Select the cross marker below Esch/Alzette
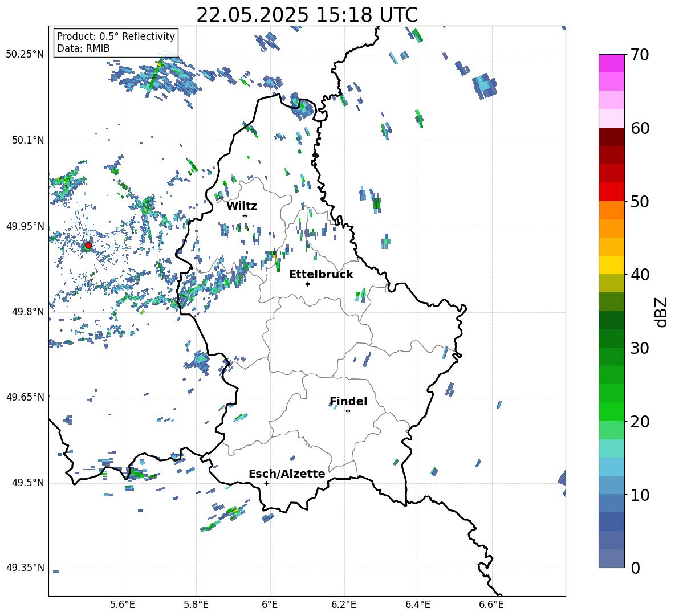 (266, 483)
